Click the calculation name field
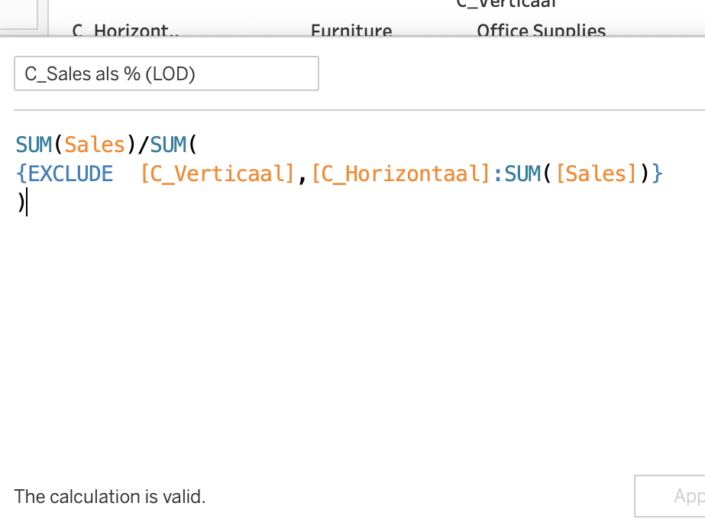 166,74
